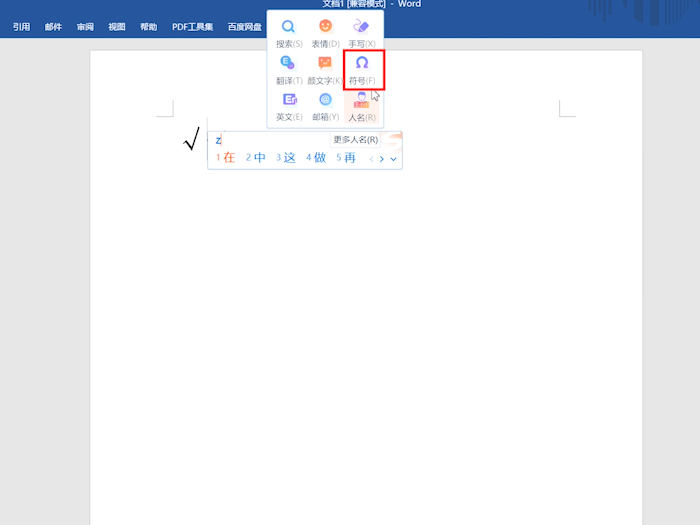The width and height of the screenshot is (700, 525).
Task: Open the 帮助 ribbon tab
Action: pos(148,27)
